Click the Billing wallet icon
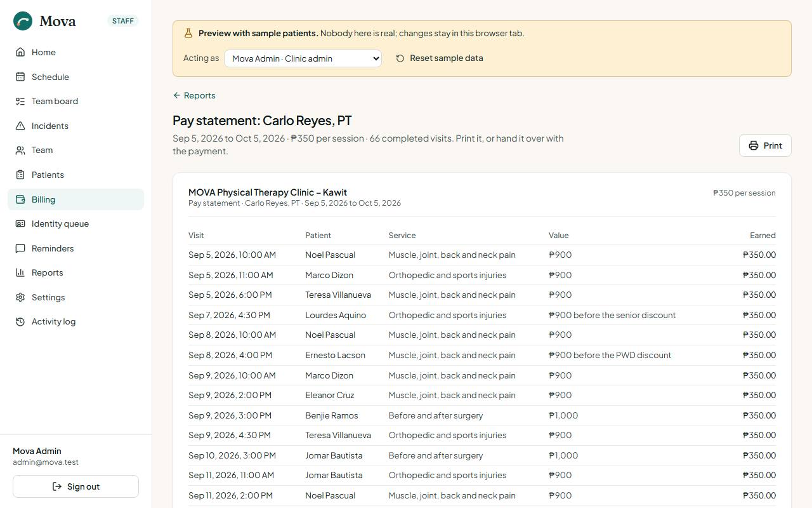 coord(20,199)
